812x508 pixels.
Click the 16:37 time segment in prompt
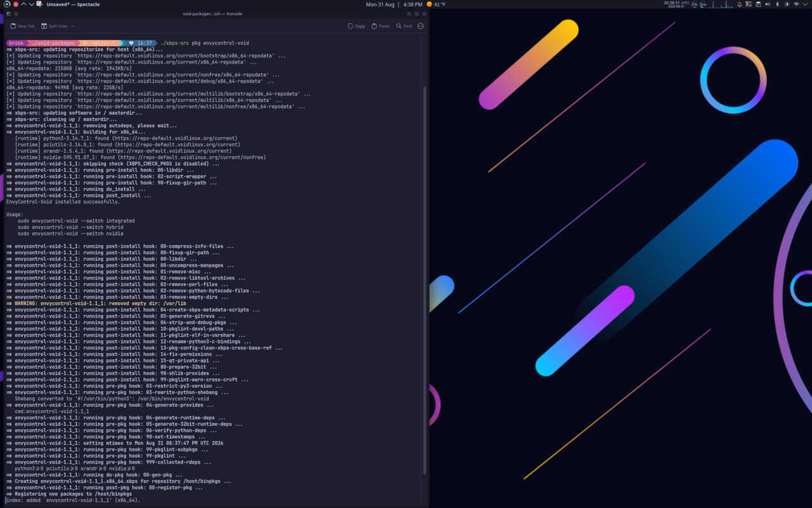tap(140, 43)
